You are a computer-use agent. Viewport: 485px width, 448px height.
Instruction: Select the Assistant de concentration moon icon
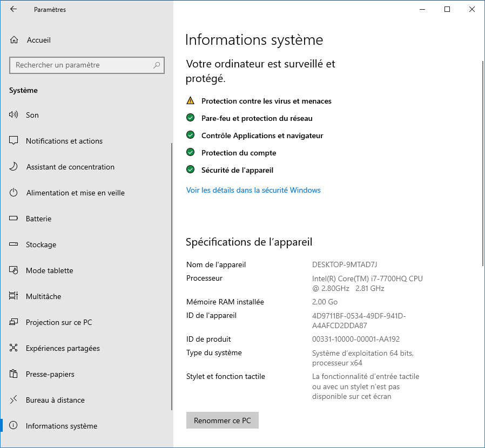(14, 167)
